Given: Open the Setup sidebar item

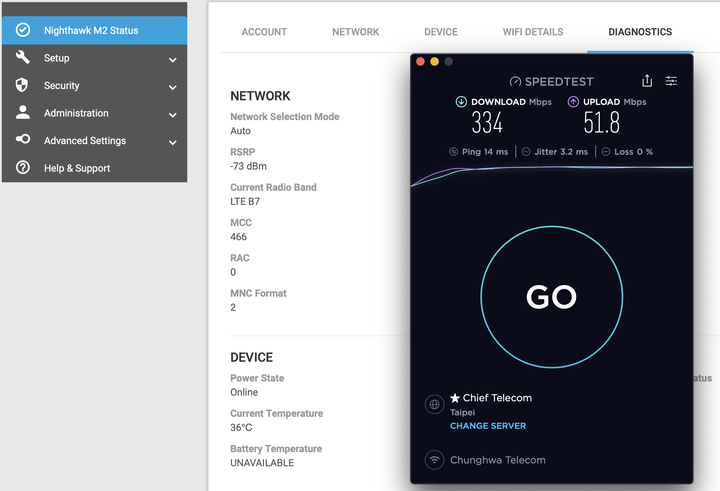Looking at the screenshot, I should pos(95,58).
